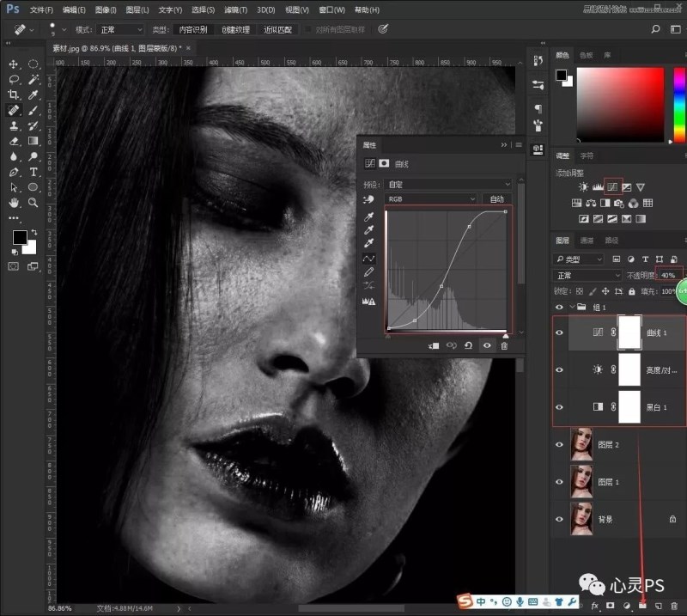The width and height of the screenshot is (687, 616).
Task: Collapse the 组 1 group
Action: coord(572,307)
